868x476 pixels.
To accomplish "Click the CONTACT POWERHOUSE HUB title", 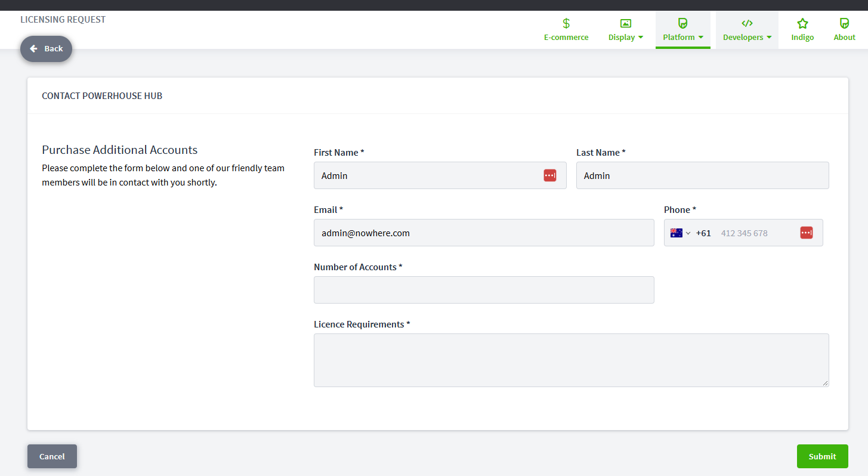I will coord(102,95).
